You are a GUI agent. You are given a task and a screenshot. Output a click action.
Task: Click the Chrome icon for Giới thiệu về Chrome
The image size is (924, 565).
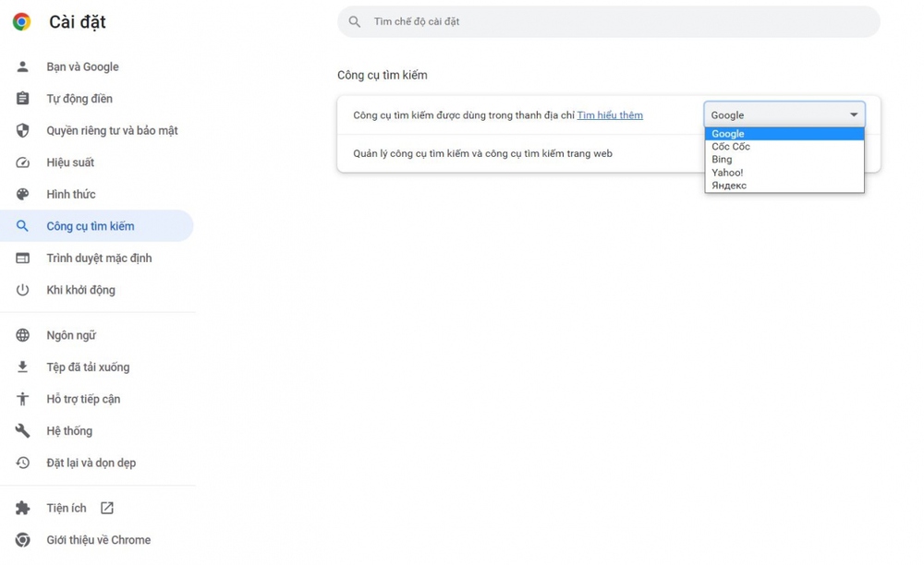click(22, 540)
